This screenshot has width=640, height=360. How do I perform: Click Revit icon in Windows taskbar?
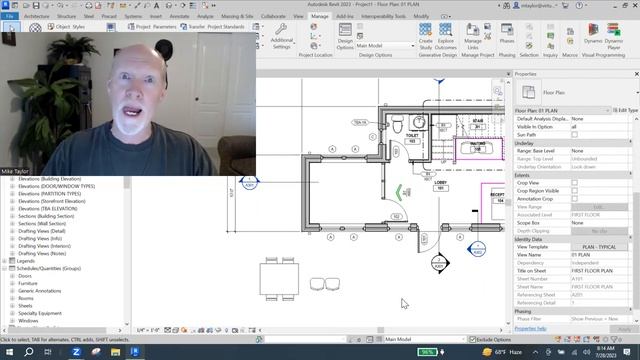pyautogui.click(x=134, y=352)
